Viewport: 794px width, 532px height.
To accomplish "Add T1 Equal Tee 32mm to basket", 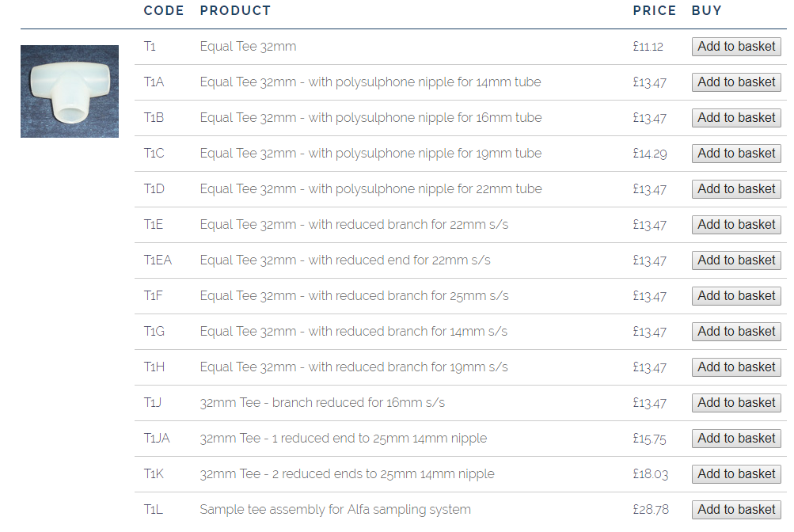I will pos(736,47).
